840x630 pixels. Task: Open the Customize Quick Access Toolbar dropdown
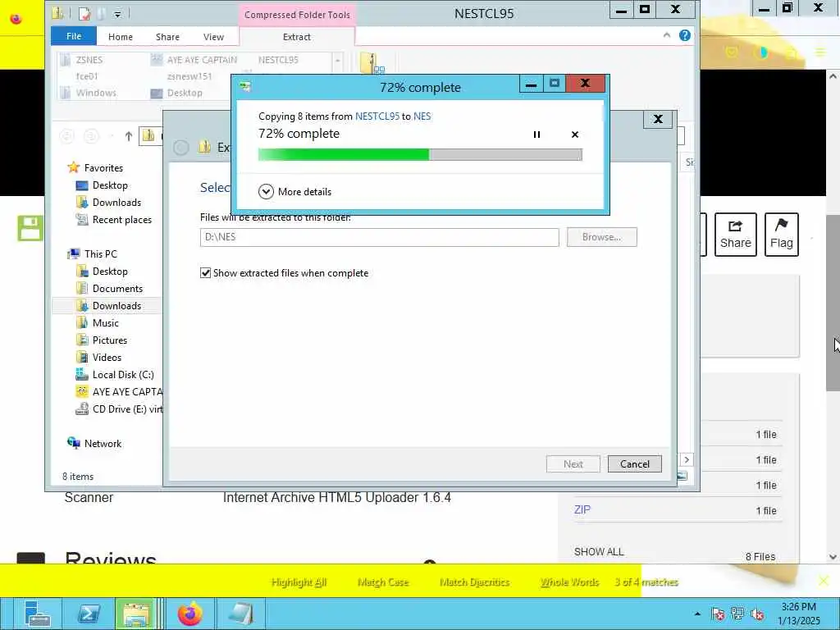coord(117,14)
